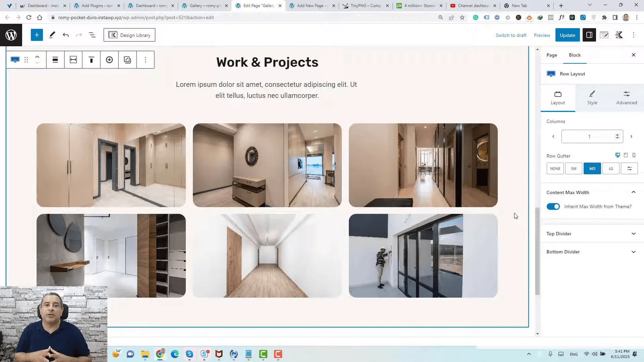Toggle Inherit Max Width from Theme
Image resolution: width=644 pixels, height=362 pixels.
click(x=553, y=206)
